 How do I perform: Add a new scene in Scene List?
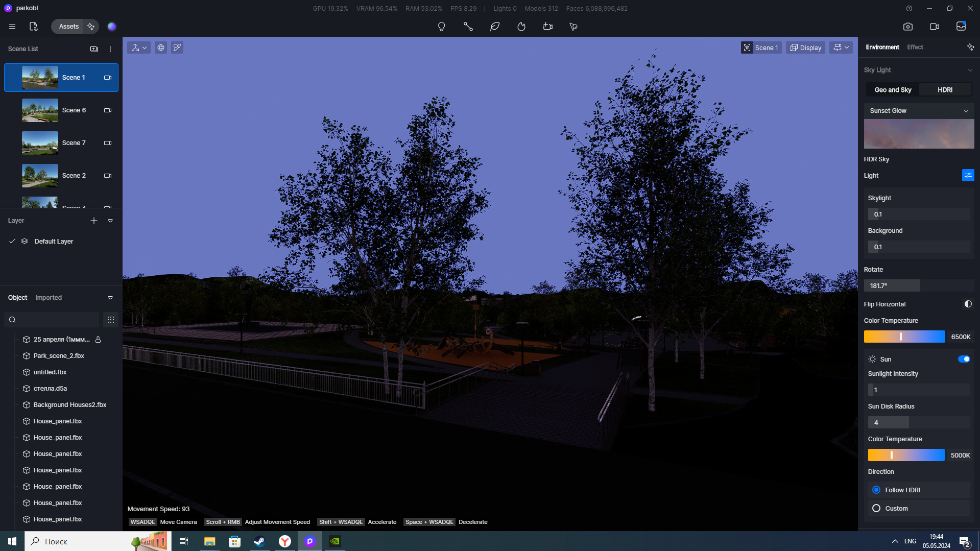pos(94,49)
